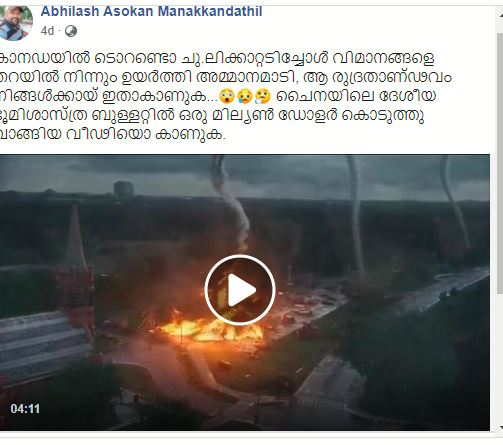Open Abhilash Asokan Manakkandathil's profile picture
This screenshot has height=445, width=503.
[x=15, y=23]
